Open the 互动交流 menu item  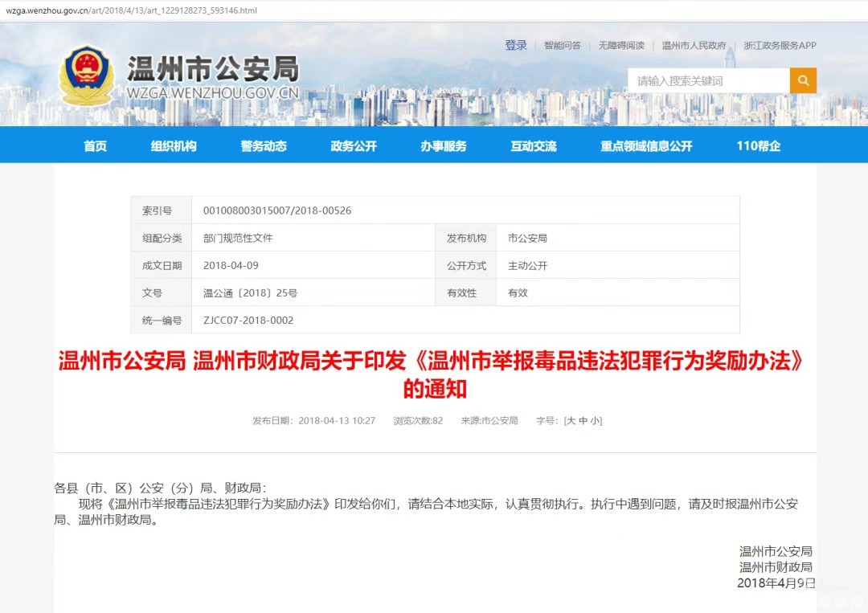pyautogui.click(x=534, y=146)
